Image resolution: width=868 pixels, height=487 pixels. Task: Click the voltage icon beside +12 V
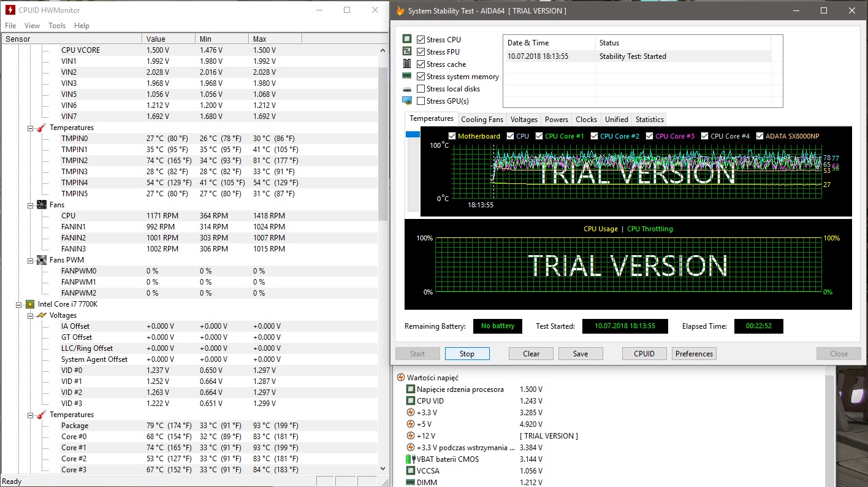(x=411, y=436)
